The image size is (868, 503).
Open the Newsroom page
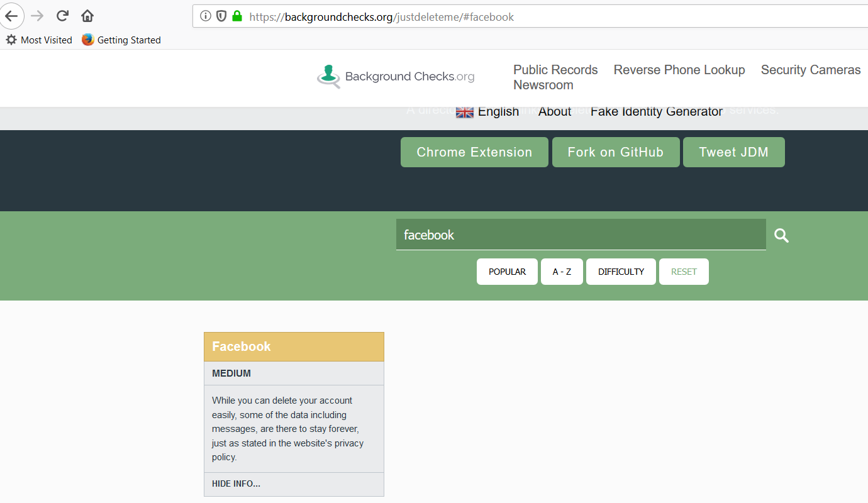coord(543,85)
